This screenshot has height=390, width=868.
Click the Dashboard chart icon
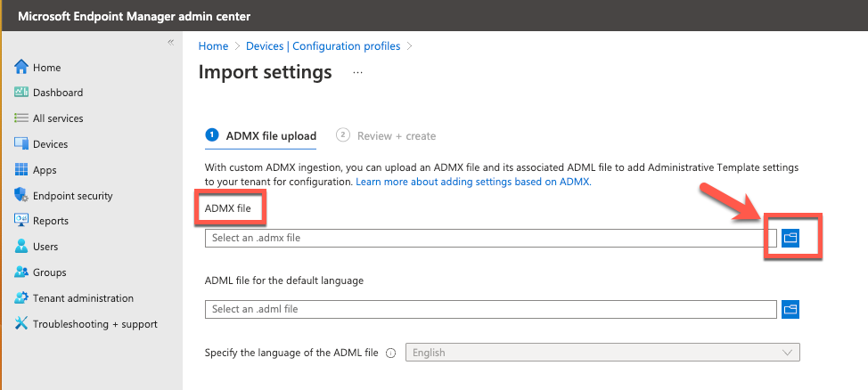21,93
